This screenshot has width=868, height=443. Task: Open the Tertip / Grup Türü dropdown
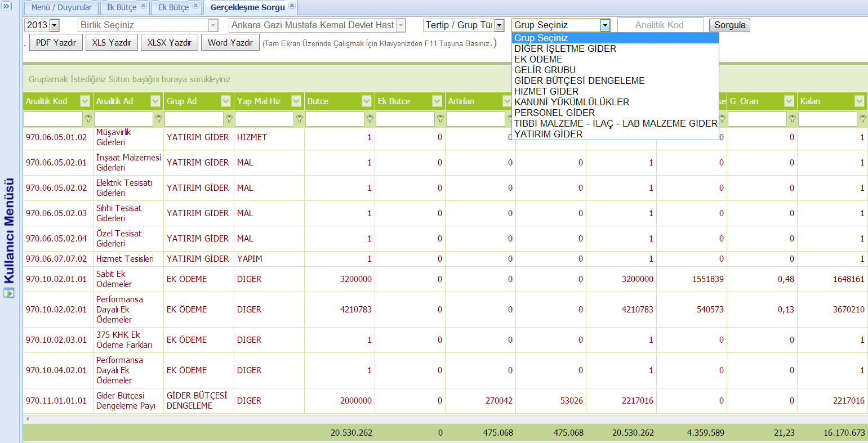click(499, 25)
